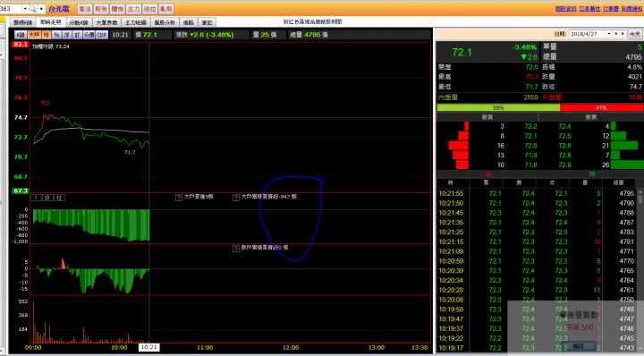Image resolution: width=644 pixels, height=356 pixels.
Task: Click the 體檢 button
Action: [x=117, y=9]
